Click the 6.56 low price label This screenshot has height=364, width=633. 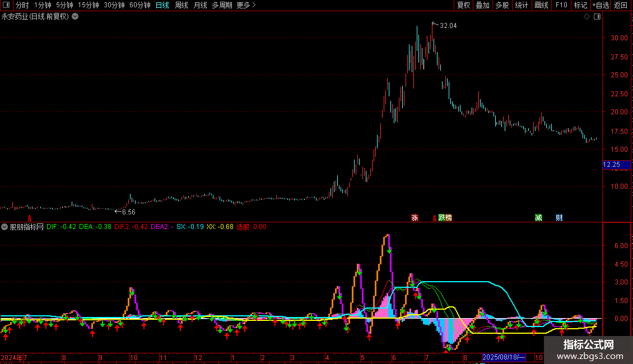pos(129,212)
